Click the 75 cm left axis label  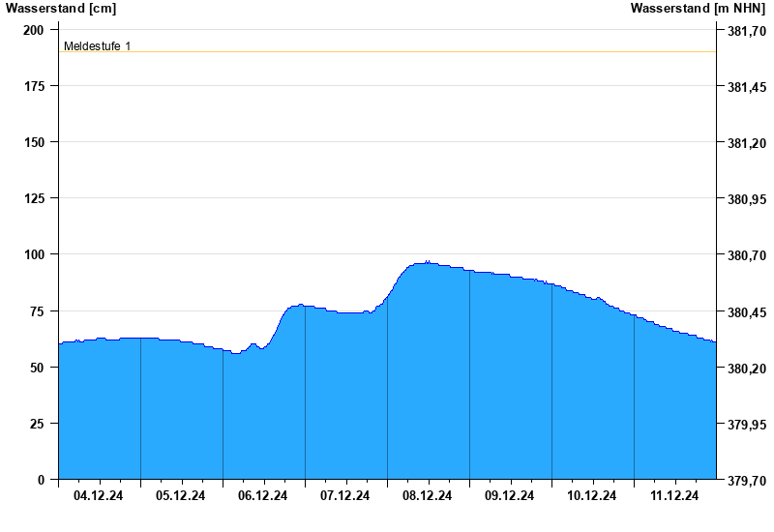click(x=37, y=311)
